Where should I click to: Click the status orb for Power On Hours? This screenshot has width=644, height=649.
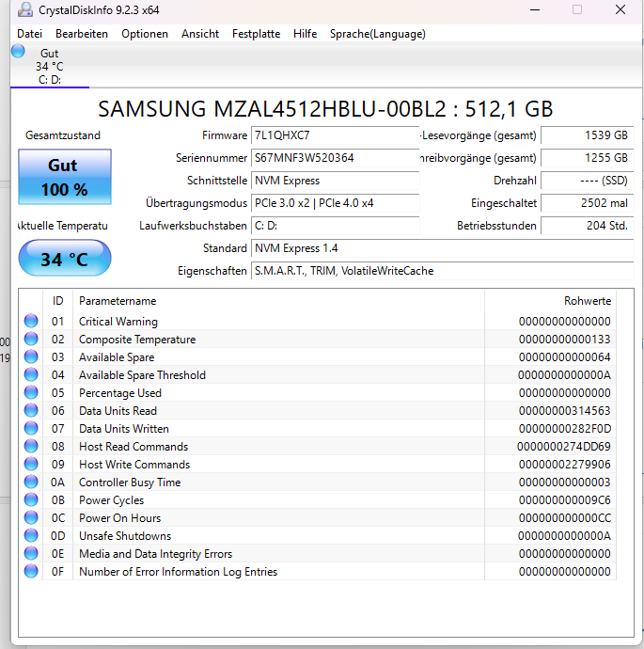coord(31,517)
